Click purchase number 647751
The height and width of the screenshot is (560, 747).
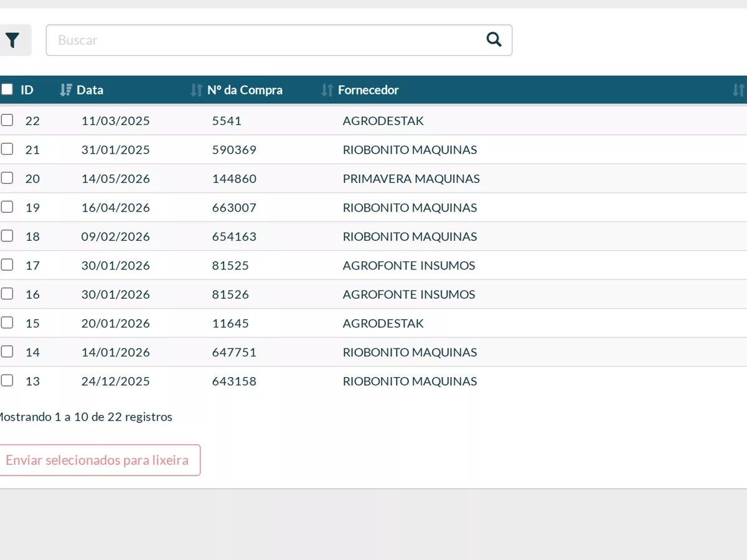234,352
